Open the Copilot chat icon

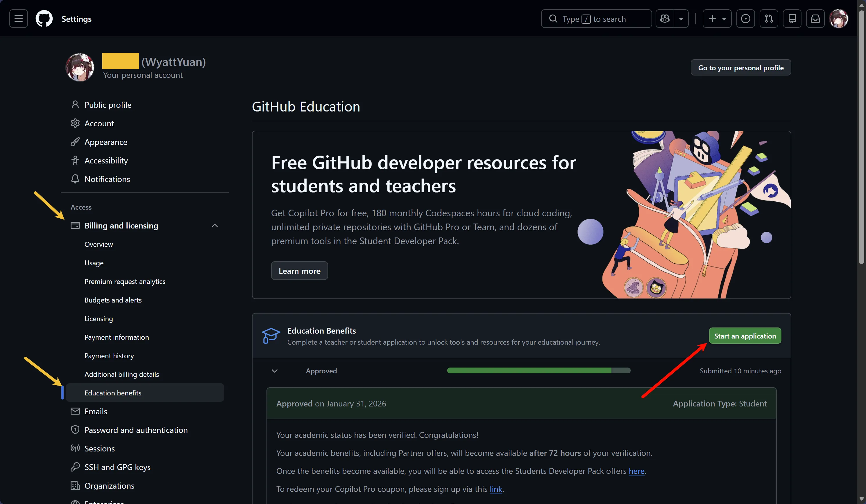pyautogui.click(x=665, y=19)
